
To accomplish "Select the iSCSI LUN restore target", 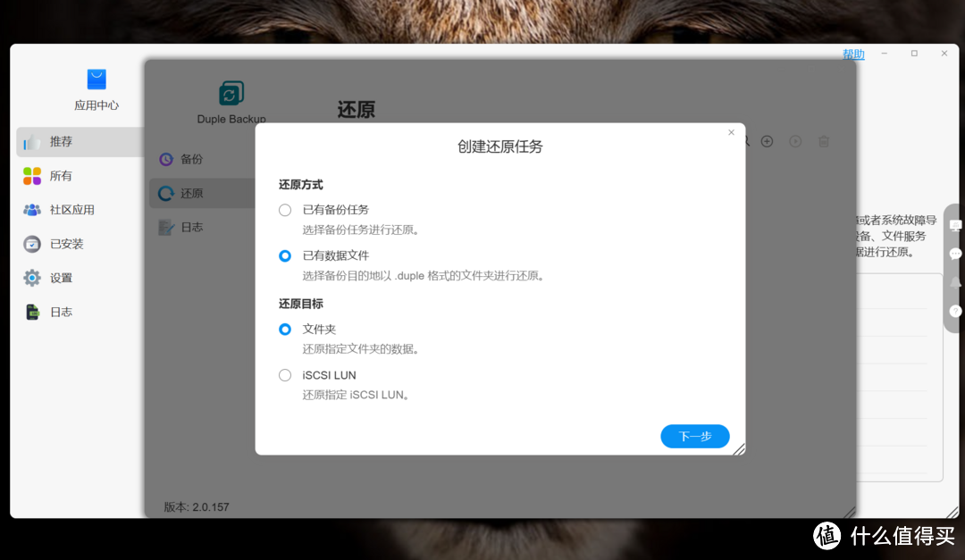I will click(285, 375).
